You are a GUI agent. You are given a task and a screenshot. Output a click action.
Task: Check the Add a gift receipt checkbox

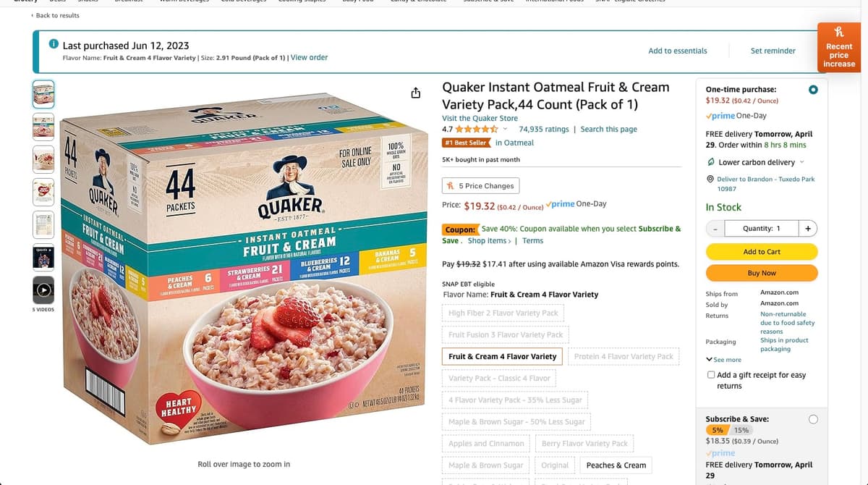click(711, 375)
